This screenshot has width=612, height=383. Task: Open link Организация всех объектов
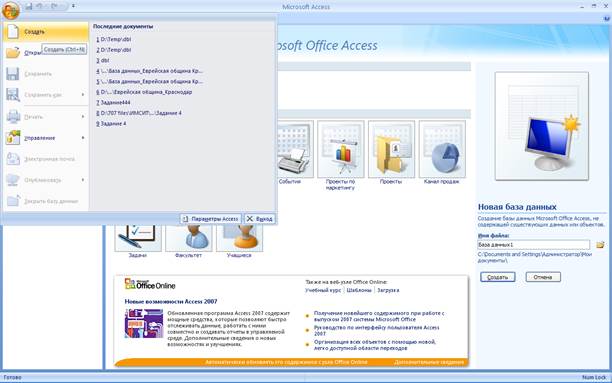tap(375, 345)
